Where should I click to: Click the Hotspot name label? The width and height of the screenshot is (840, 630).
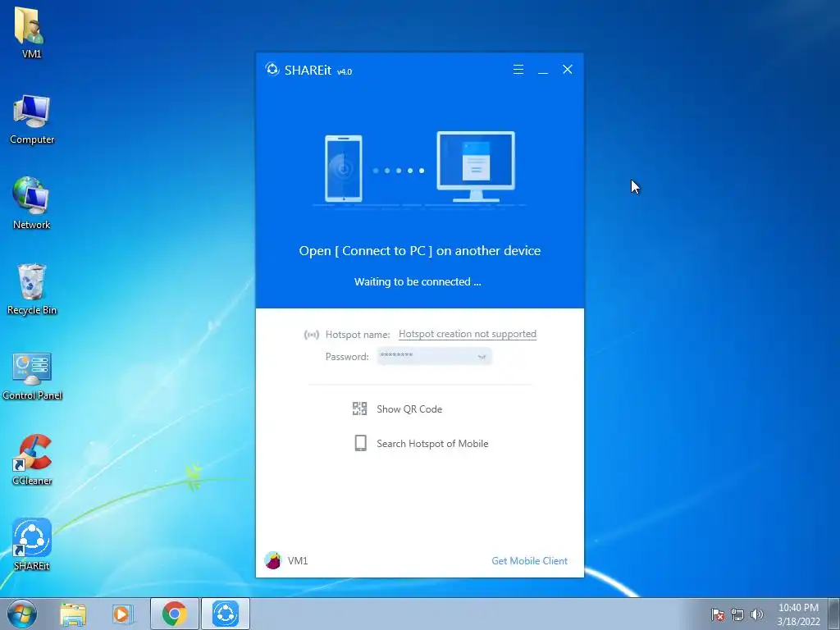(358, 335)
